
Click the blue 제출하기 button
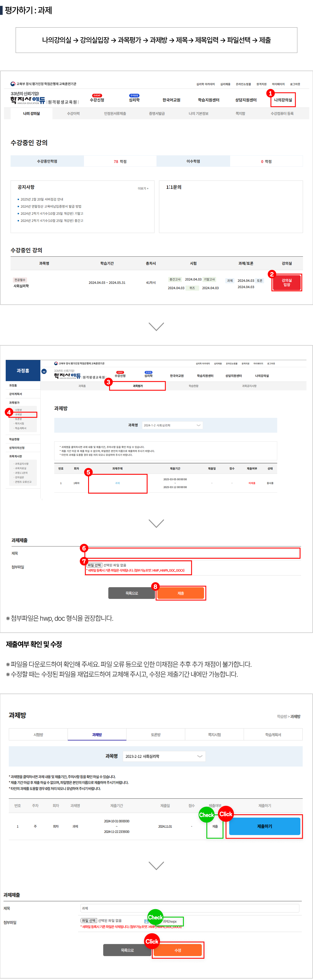(264, 826)
